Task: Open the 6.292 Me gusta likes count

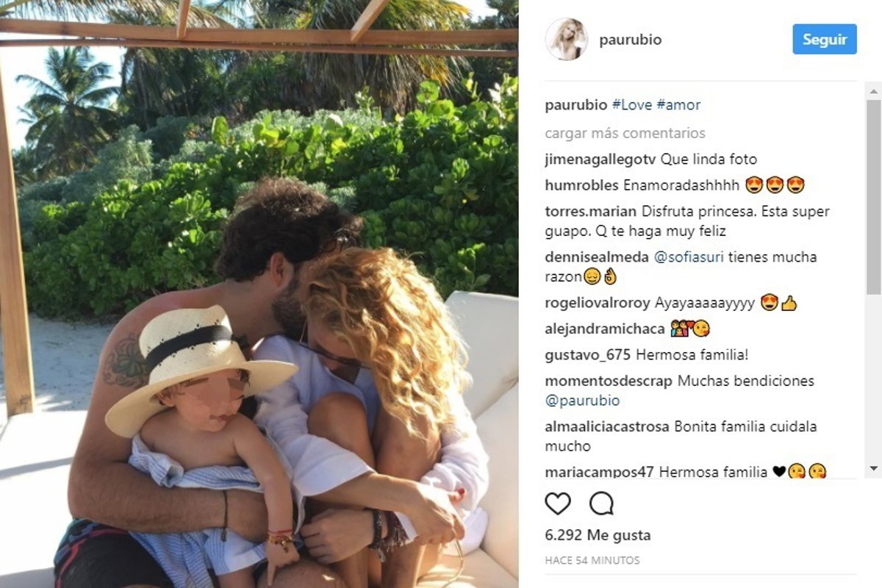Action: [x=598, y=535]
